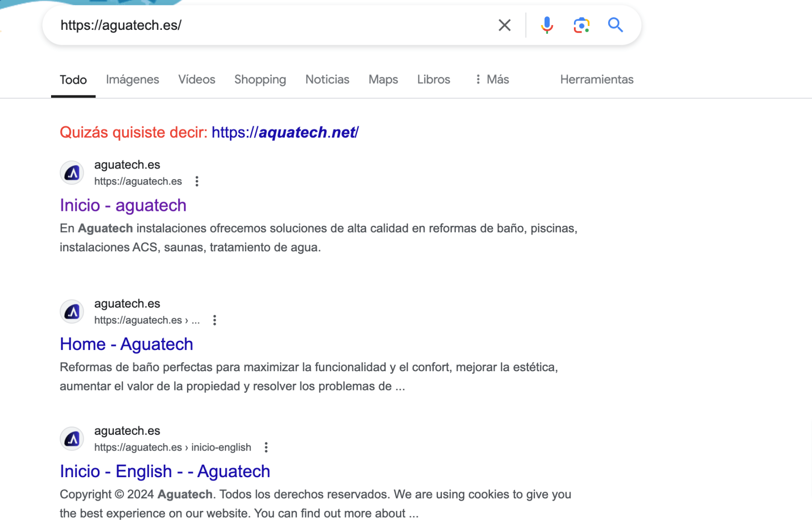Viewport: 812px width, 520px height.
Task: Open the Home - Aguatech result
Action: (x=126, y=344)
